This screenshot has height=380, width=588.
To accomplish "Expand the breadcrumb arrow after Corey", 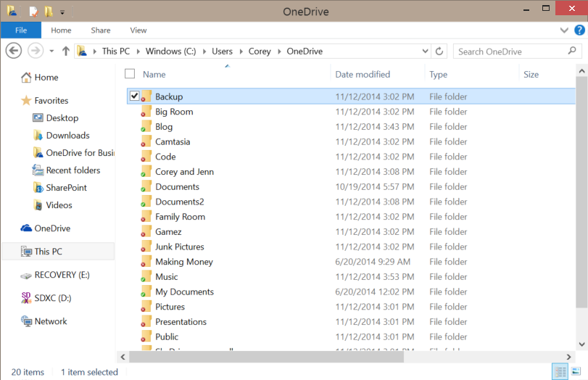I will click(x=279, y=51).
